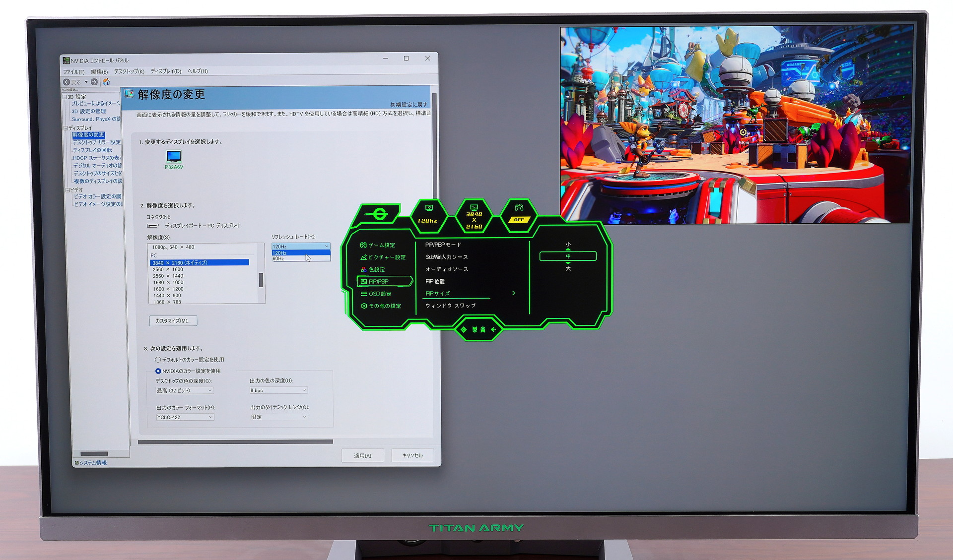This screenshot has width=953, height=560.
Task: Select 色設定 in the OSD menu
Action: [373, 269]
